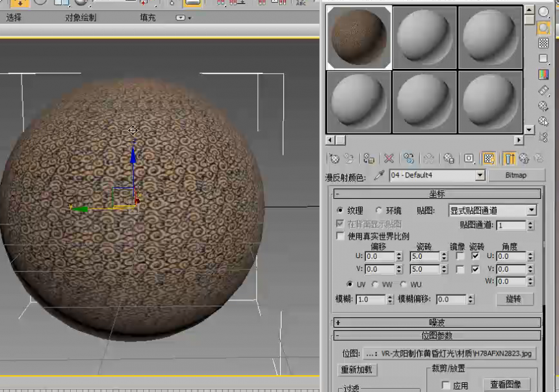Collapse the 坐标 rollout
This screenshot has width=559, height=392.
(437, 194)
